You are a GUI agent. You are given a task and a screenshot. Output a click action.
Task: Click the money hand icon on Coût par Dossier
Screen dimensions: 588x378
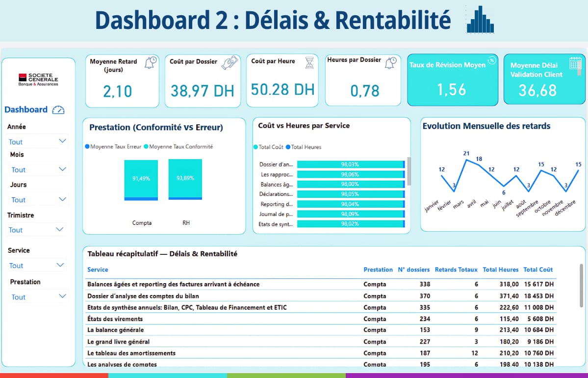(x=230, y=63)
